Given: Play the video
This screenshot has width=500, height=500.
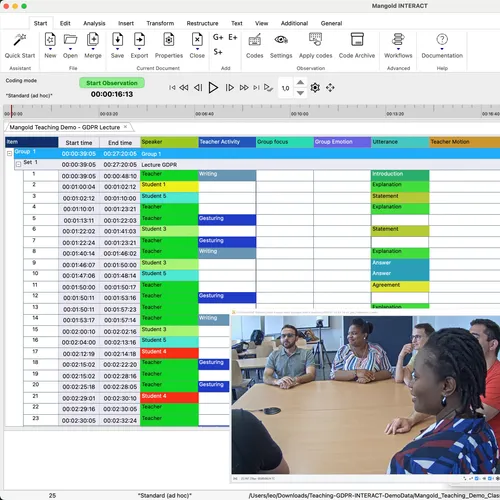Looking at the screenshot, I should (213, 88).
